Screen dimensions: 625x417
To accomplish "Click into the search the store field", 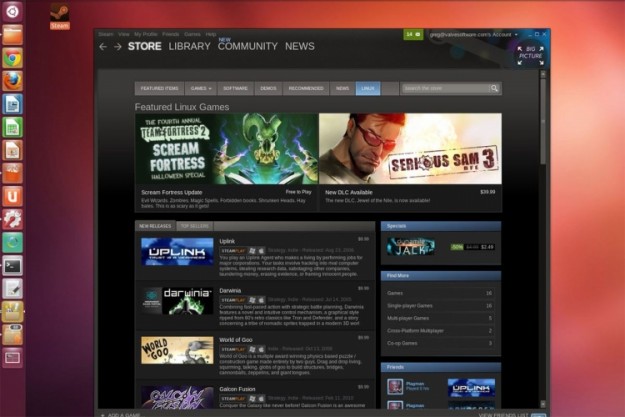I will [442, 88].
